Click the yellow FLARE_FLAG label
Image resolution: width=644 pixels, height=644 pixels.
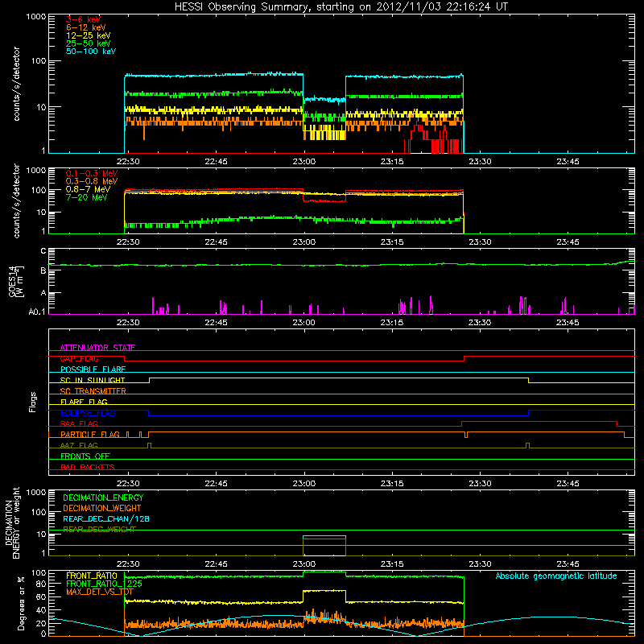(x=84, y=402)
